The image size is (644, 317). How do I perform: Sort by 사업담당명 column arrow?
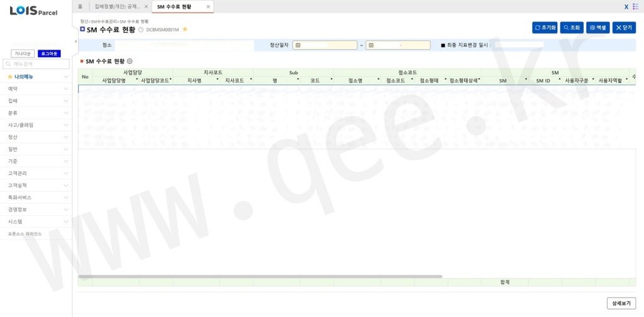136,79
